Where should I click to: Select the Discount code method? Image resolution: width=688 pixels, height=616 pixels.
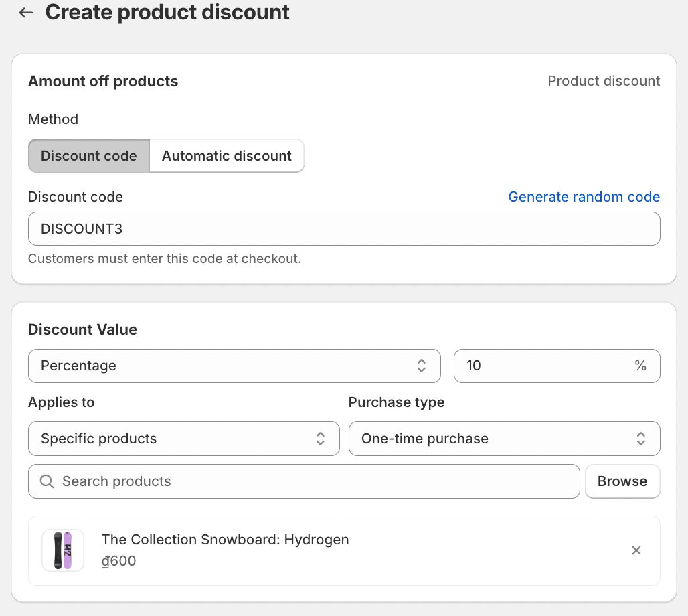pyautogui.click(x=88, y=155)
